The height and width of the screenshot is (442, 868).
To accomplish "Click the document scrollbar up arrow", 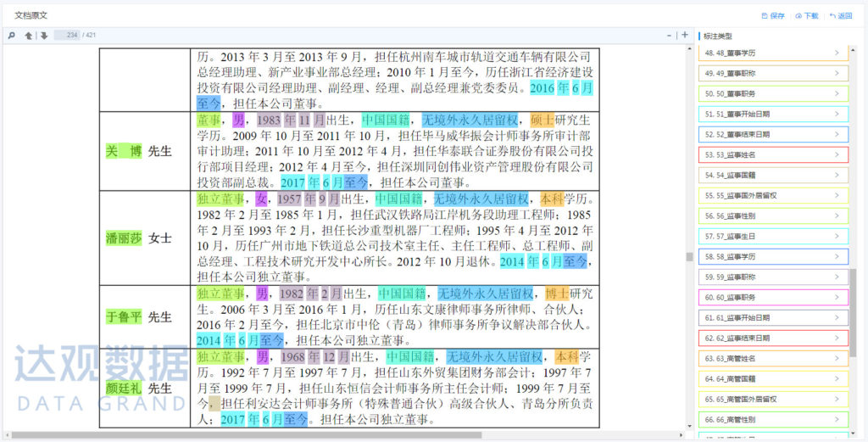I will click(689, 48).
